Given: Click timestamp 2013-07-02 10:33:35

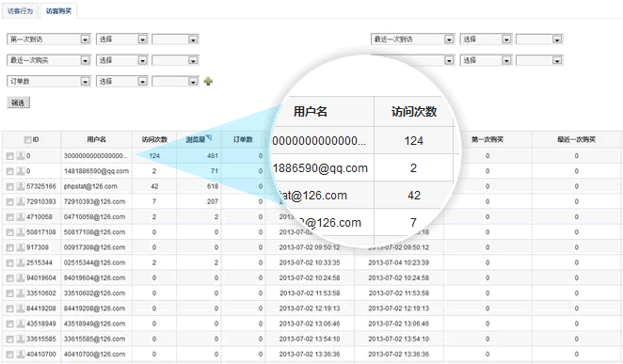Looking at the screenshot, I should (310, 262).
